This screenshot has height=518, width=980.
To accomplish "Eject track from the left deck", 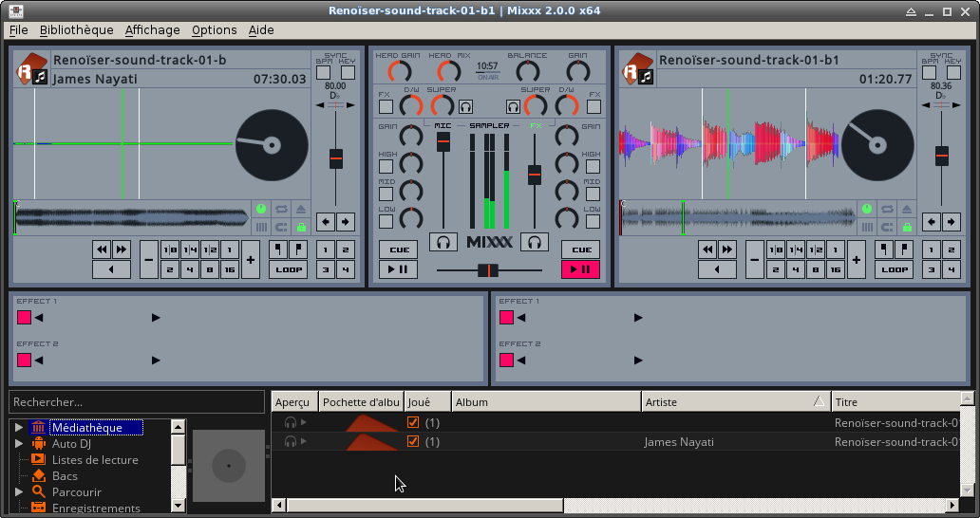I will 301,209.
